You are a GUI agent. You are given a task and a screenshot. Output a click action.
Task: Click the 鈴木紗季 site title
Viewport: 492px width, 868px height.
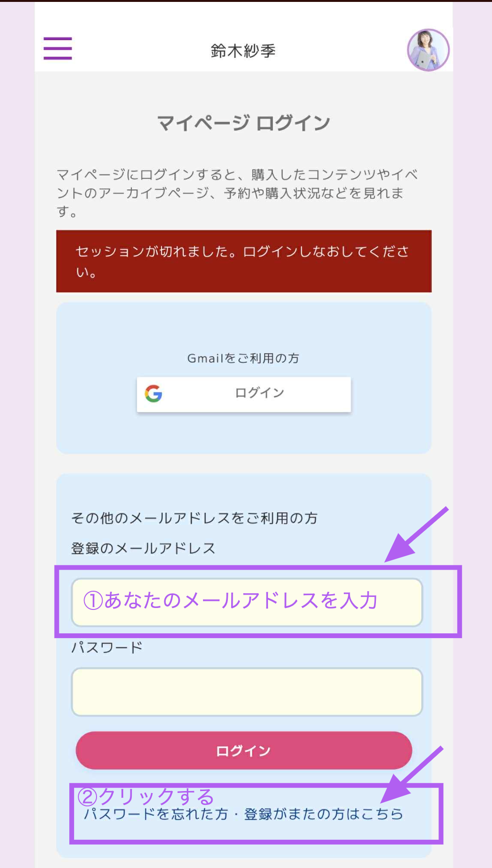243,51
